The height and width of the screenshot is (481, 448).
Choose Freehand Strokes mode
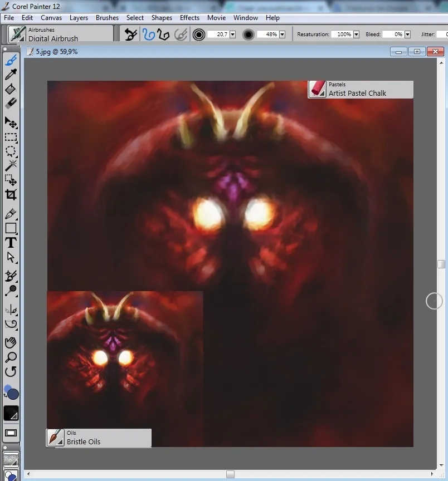(x=149, y=35)
